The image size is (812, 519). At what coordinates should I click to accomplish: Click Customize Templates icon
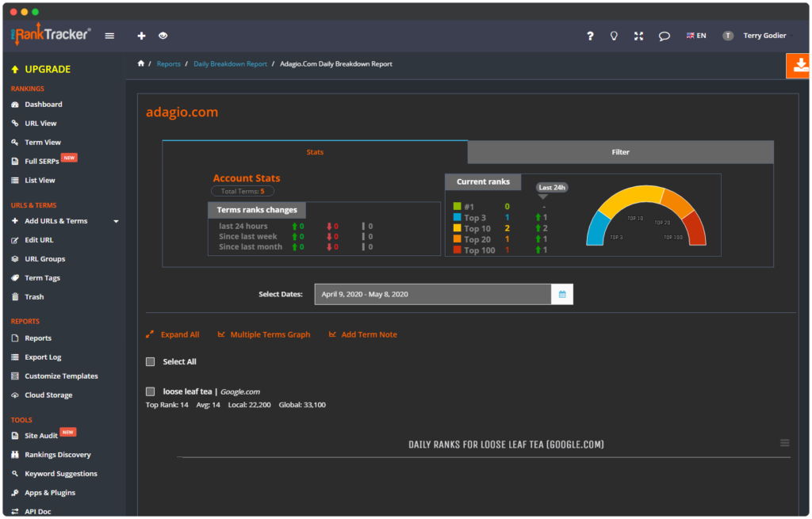click(x=15, y=376)
